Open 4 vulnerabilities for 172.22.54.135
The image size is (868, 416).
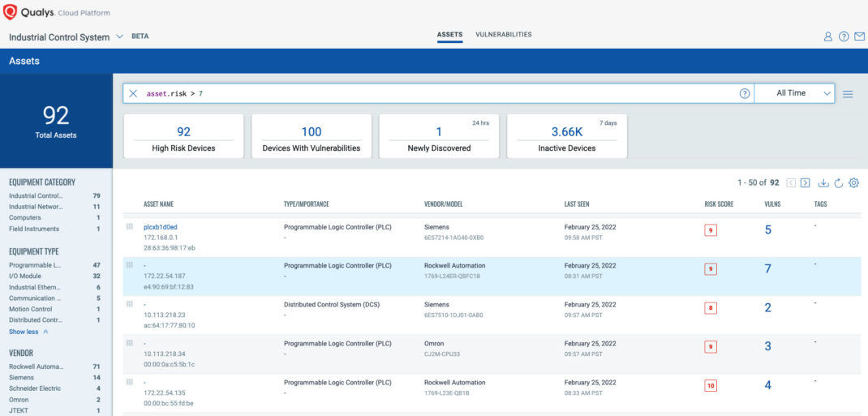coord(767,385)
